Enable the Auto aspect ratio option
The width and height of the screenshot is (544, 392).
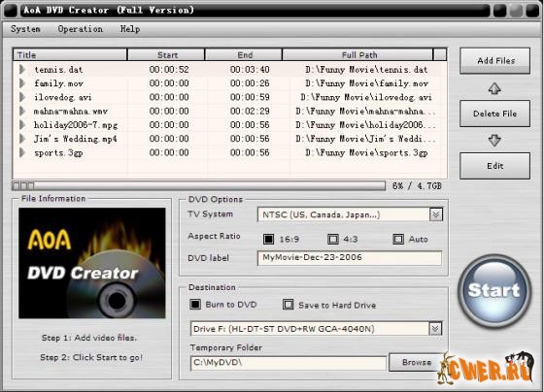[x=398, y=239]
